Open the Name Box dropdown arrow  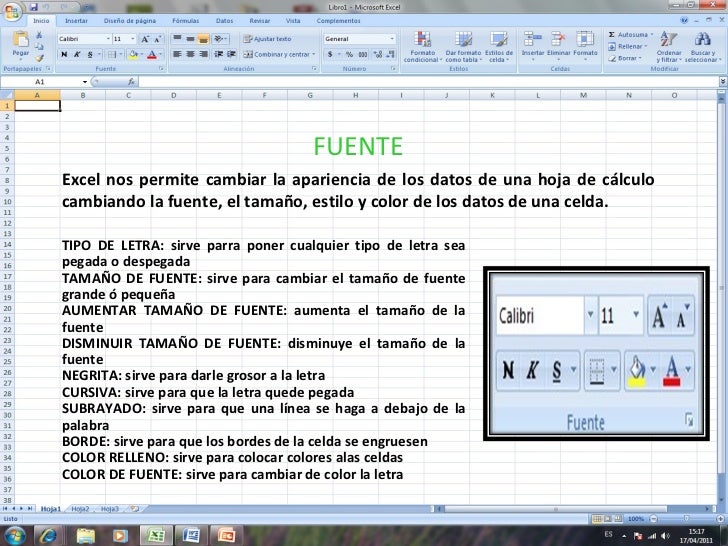85,82
